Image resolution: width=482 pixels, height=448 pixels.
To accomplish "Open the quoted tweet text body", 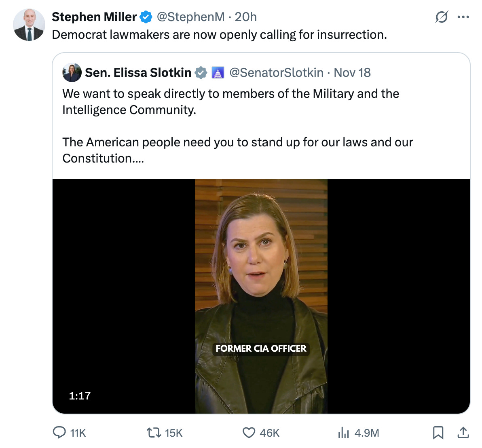I will click(237, 126).
